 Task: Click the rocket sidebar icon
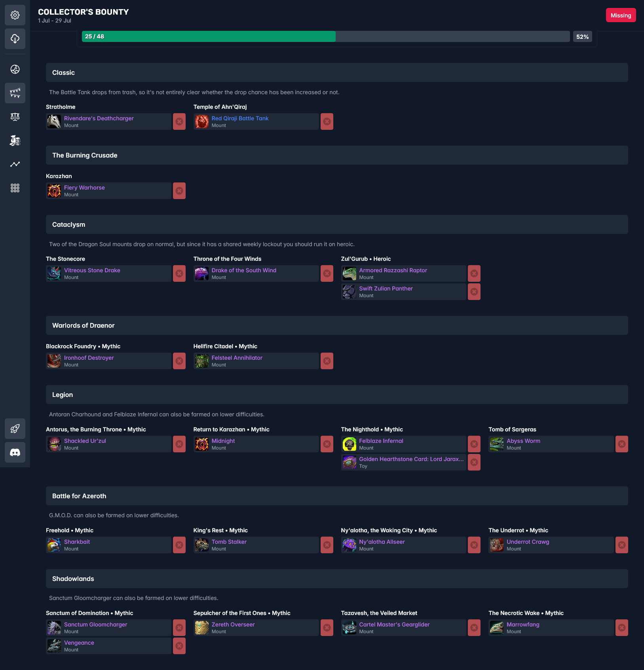click(x=15, y=429)
